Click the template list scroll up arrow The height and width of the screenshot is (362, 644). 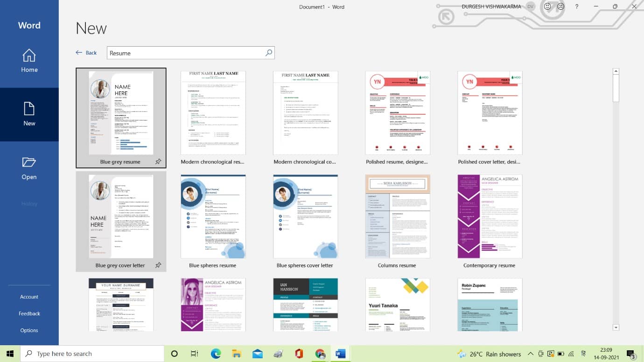coord(616,71)
